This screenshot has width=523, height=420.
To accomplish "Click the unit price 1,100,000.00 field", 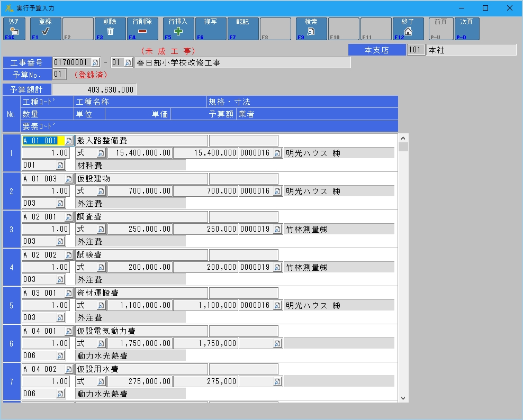I will 140,306.
